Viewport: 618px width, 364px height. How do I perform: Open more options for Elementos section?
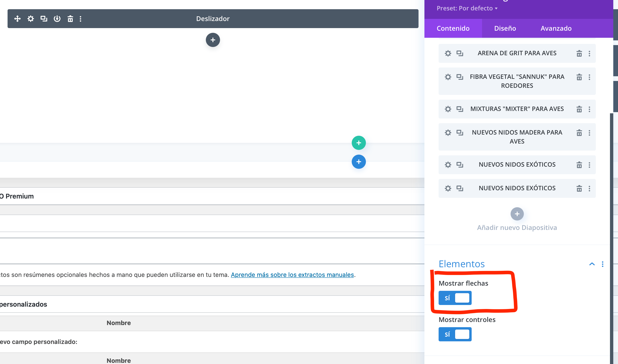(603, 264)
